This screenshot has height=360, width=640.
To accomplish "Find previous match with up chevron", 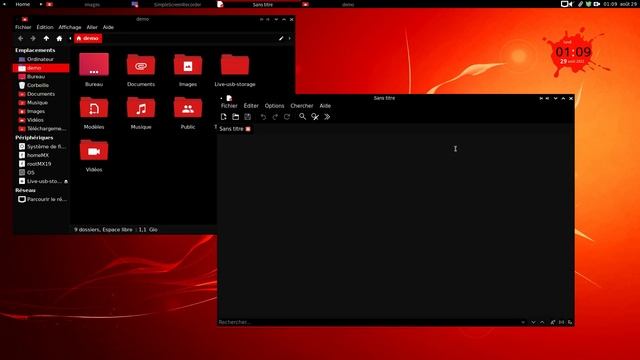I will pos(542,322).
